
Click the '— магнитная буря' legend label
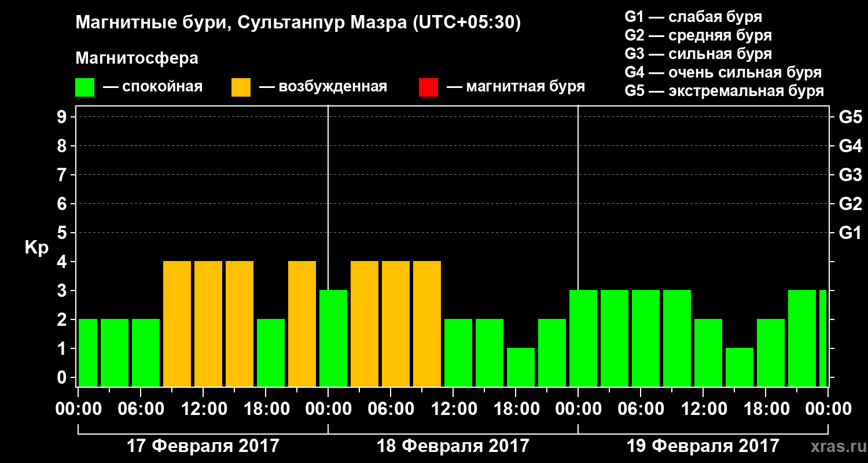516,87
